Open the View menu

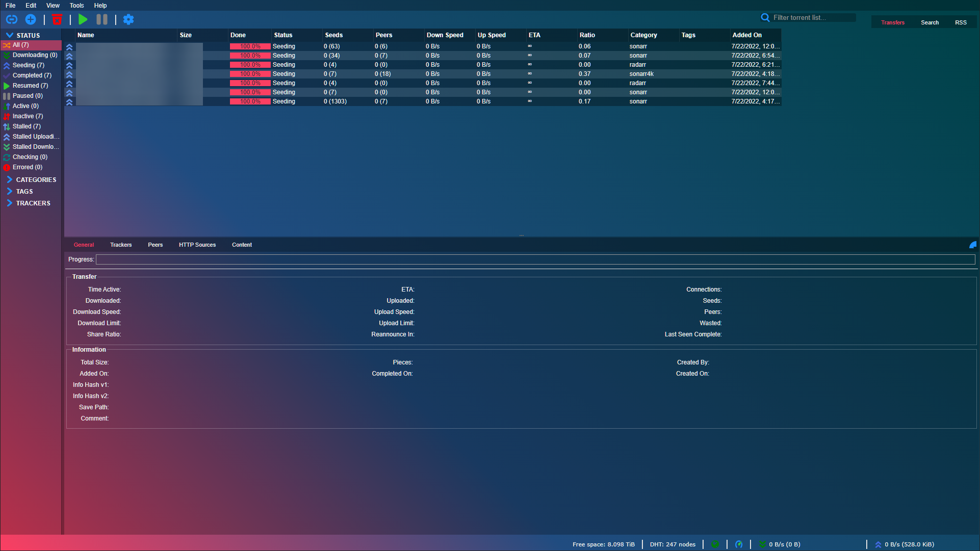pos(53,6)
